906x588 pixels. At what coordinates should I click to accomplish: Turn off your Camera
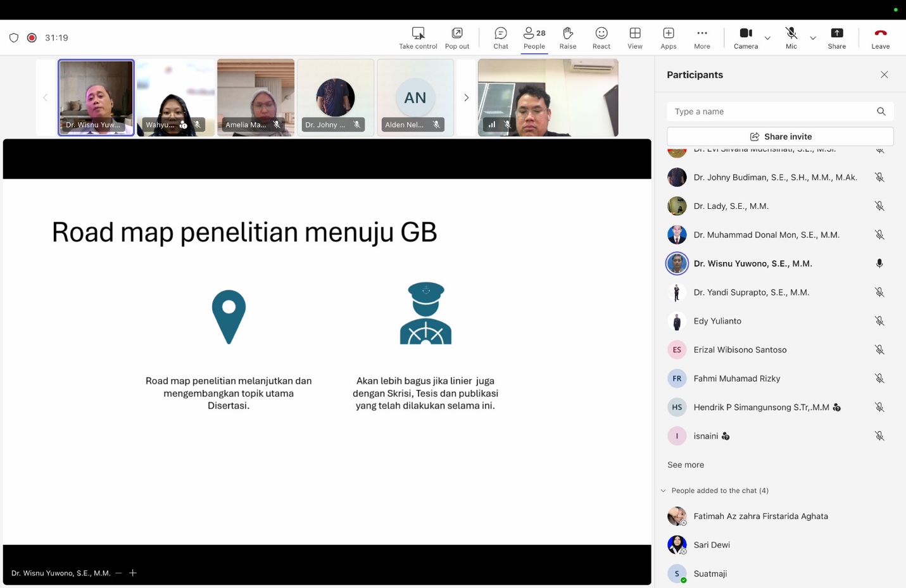745,37
